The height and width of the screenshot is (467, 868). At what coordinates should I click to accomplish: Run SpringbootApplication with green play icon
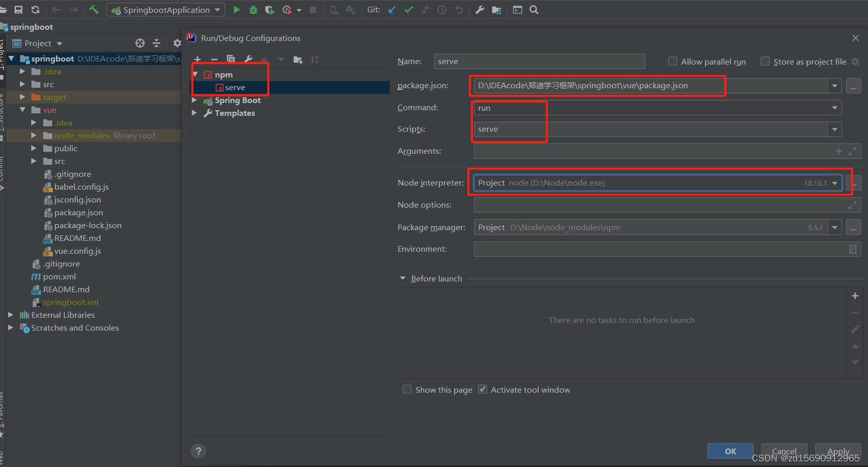(x=236, y=10)
